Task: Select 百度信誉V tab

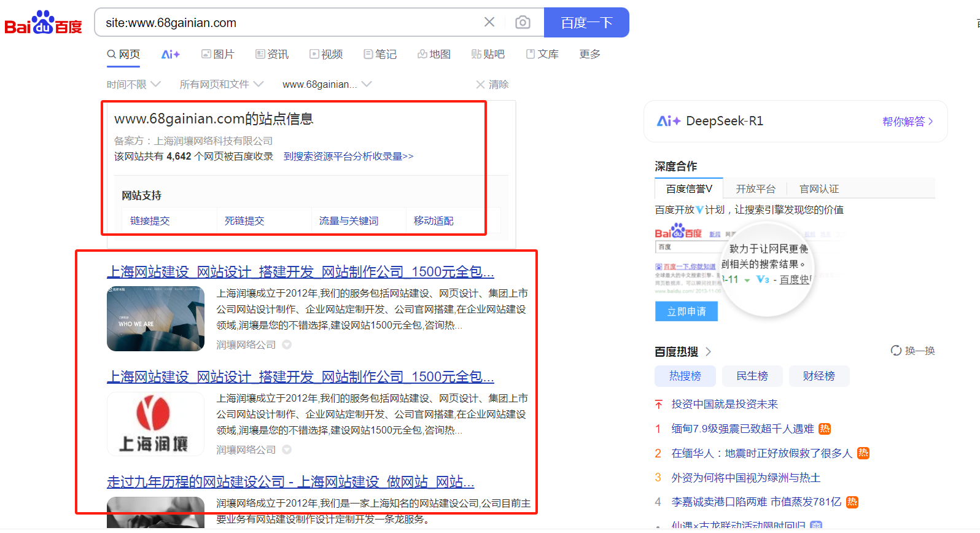Action: [x=689, y=189]
